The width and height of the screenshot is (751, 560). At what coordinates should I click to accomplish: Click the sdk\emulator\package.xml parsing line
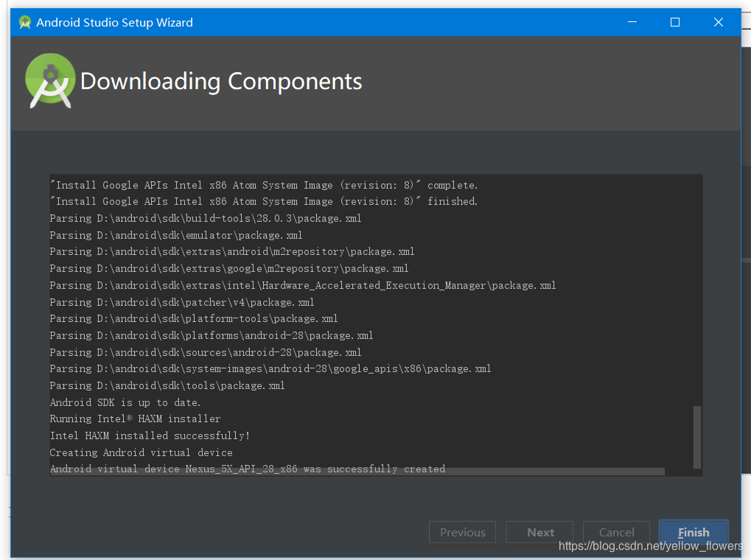176,235
